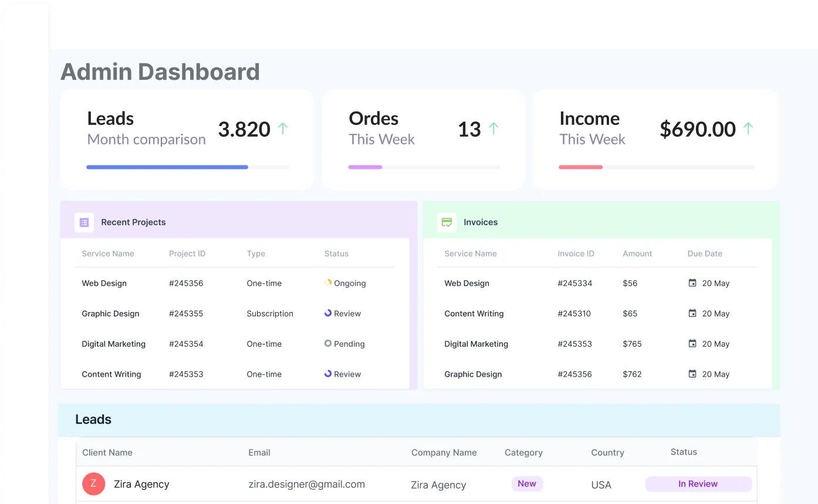Sort leads by Client Name column header
The width and height of the screenshot is (818, 504).
107,452
